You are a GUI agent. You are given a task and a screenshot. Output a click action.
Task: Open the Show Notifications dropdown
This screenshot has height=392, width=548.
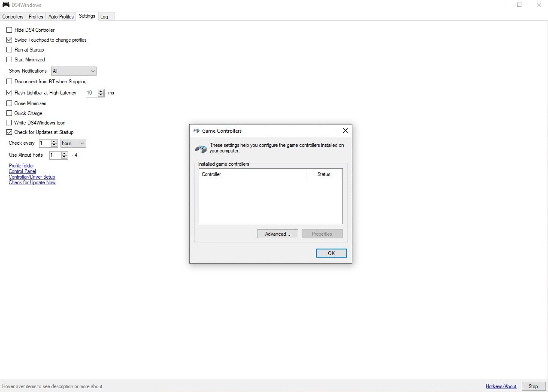pos(74,71)
